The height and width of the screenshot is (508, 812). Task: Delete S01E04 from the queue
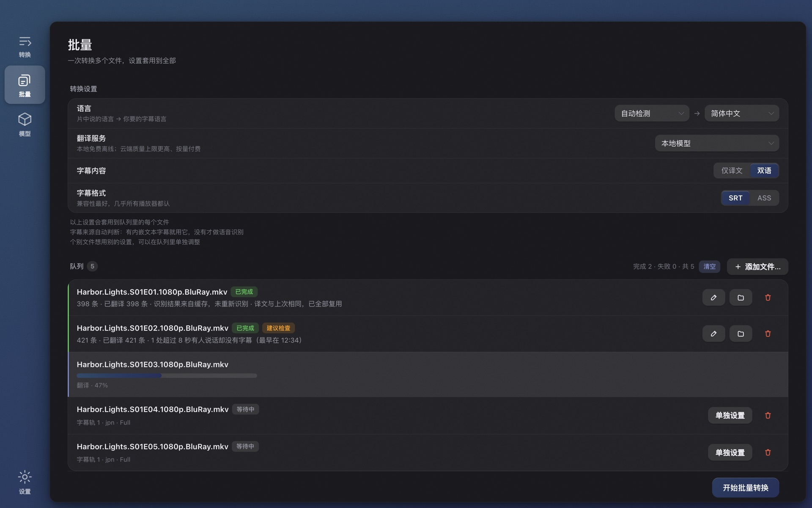tap(768, 415)
